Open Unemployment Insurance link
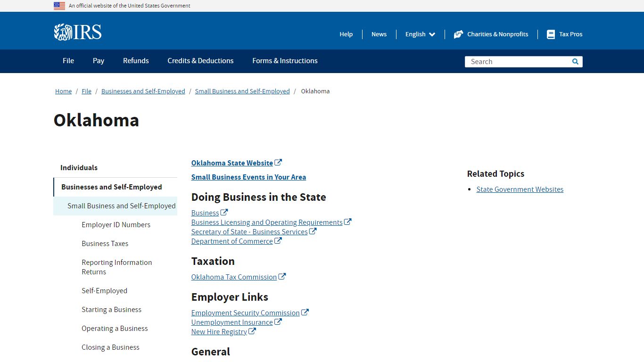This screenshot has height=362, width=644. (x=232, y=322)
